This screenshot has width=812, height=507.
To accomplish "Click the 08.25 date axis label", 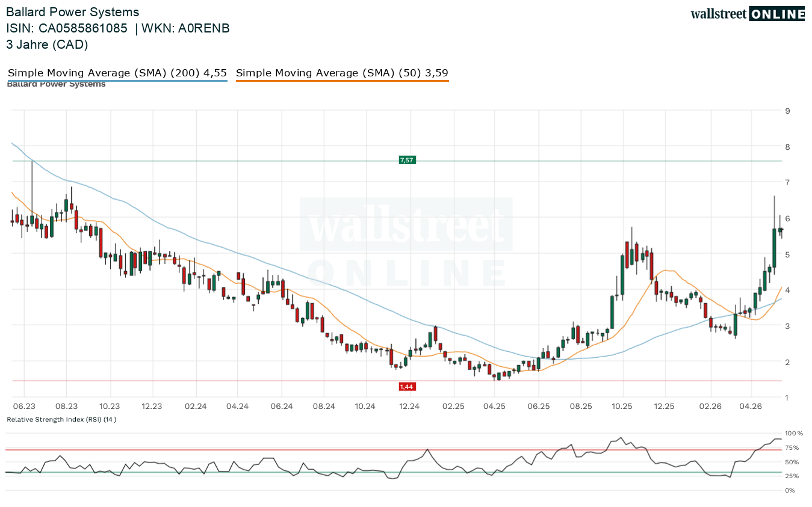I will 581,407.
